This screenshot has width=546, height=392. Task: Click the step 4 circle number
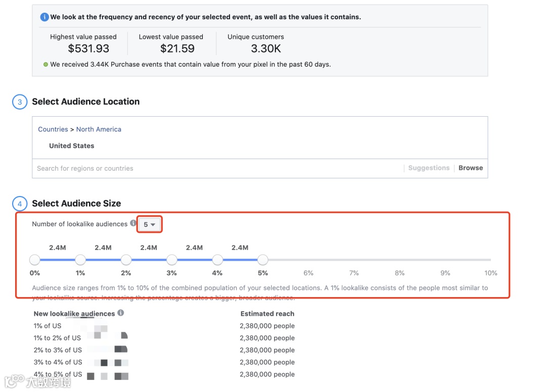pos(20,204)
